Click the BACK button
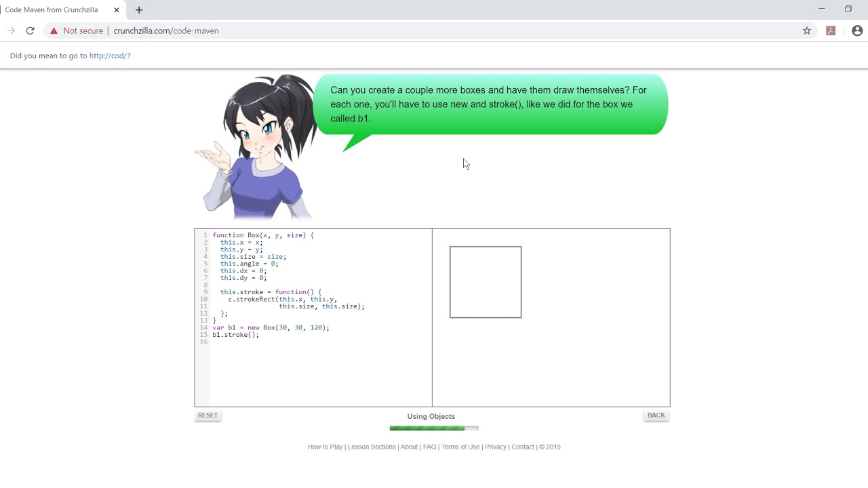The height and width of the screenshot is (488, 868). tap(656, 415)
